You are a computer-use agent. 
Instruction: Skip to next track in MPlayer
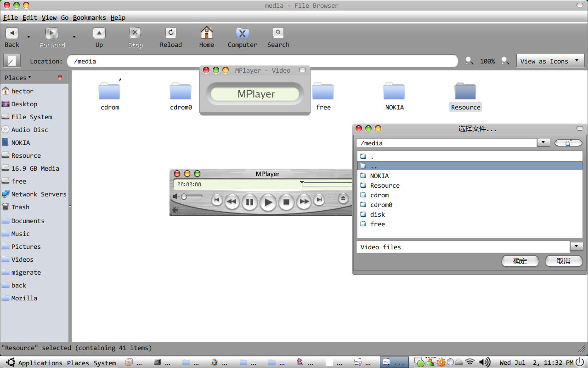coord(319,200)
